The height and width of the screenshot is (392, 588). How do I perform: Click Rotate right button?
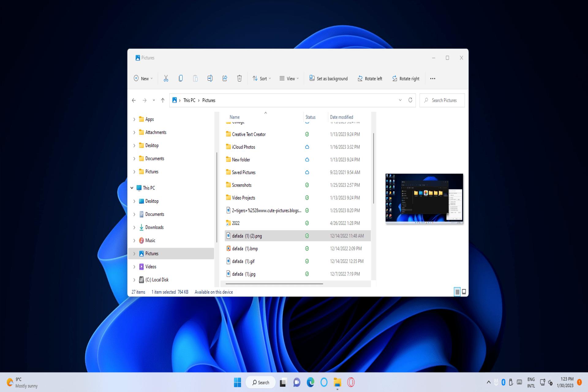[405, 78]
